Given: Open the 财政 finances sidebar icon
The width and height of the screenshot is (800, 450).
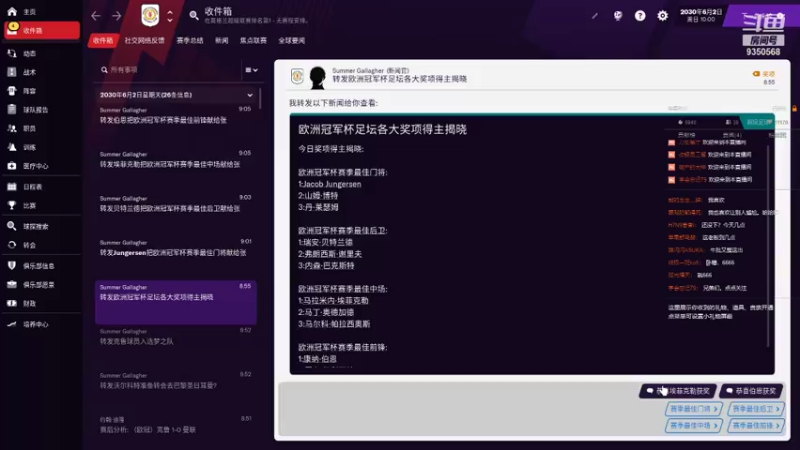Looking at the screenshot, I should coord(12,303).
